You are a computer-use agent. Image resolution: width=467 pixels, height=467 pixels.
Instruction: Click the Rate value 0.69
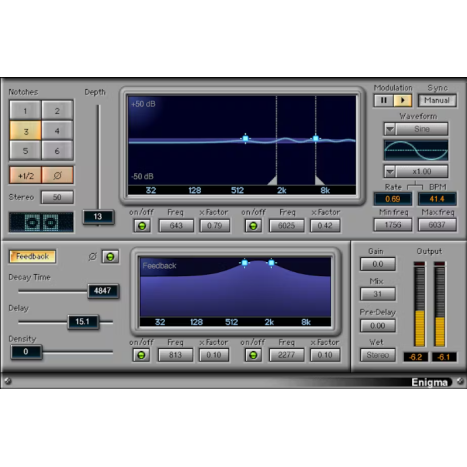(393, 199)
